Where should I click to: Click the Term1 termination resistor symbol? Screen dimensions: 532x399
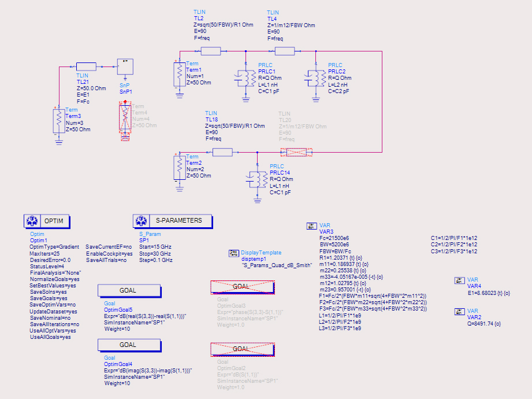coord(179,73)
